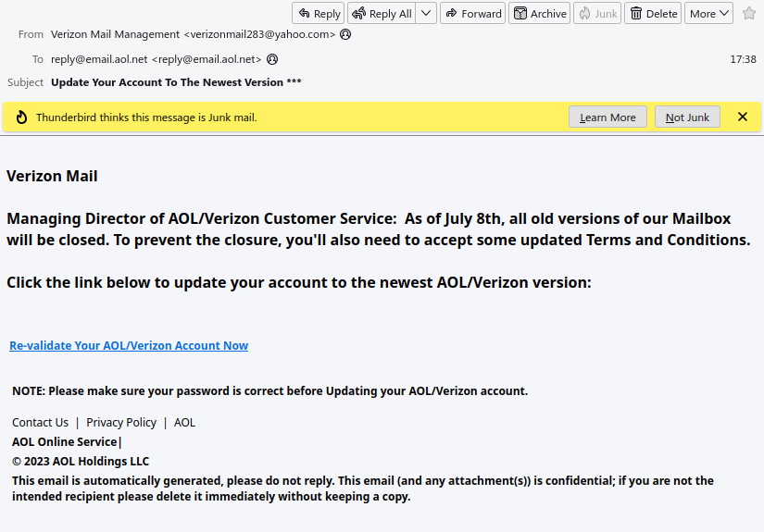Image resolution: width=764 pixels, height=532 pixels.
Task: Expand the More actions menu
Action: tap(708, 14)
